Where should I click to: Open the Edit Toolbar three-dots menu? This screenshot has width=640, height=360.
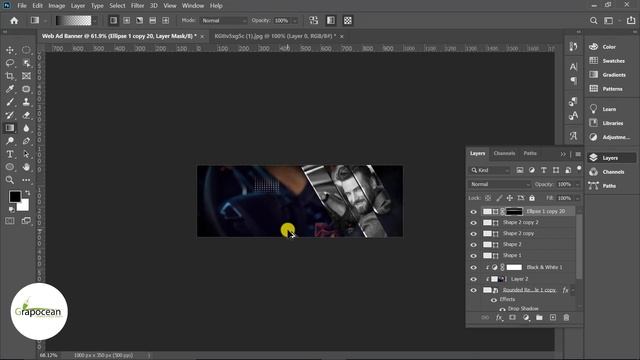26,180
